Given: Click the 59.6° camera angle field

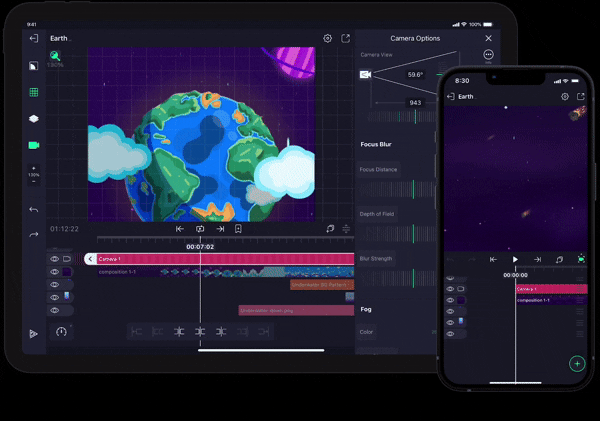Looking at the screenshot, I should 415,75.
